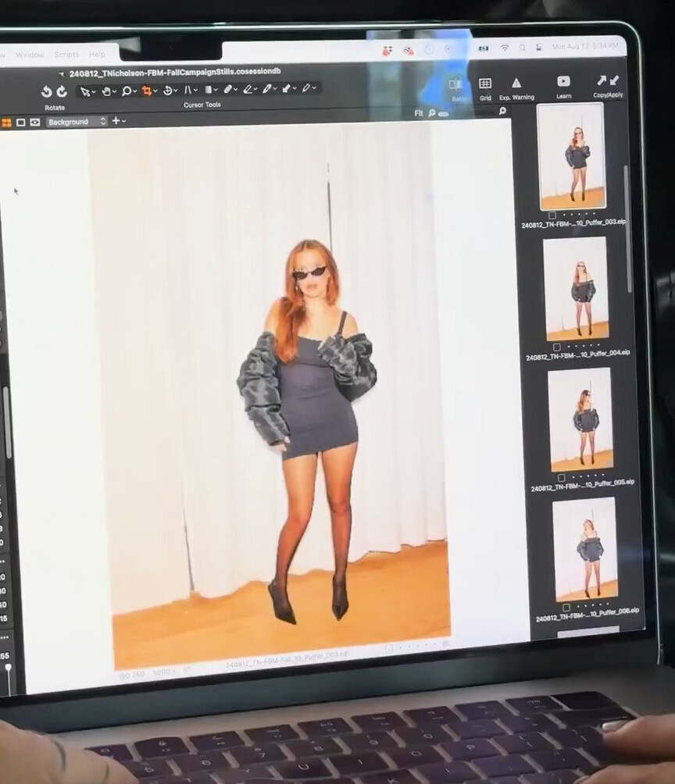675x784 pixels.
Task: Select the Puffer_005 thumbnail in browser
Action: tap(580, 419)
